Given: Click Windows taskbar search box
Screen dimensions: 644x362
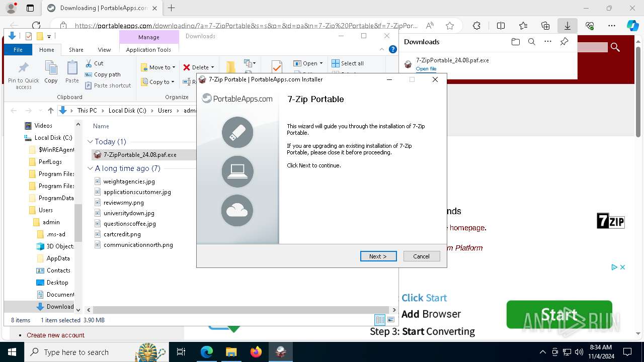Looking at the screenshot, I should click(96, 352).
